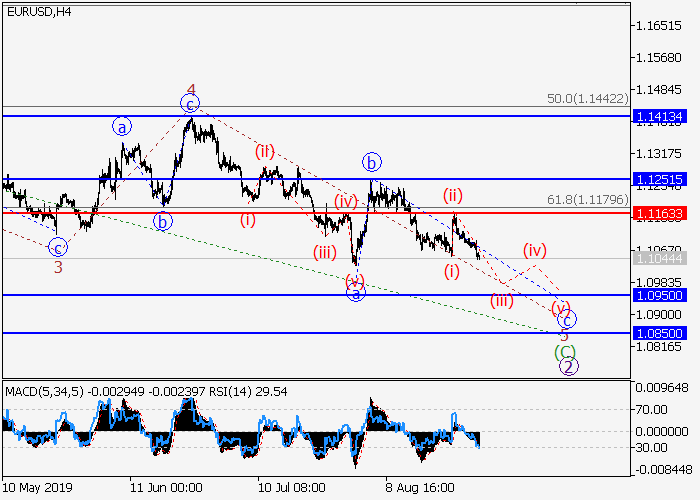
Task: Select the orange wave 4 label
Action: (x=190, y=87)
